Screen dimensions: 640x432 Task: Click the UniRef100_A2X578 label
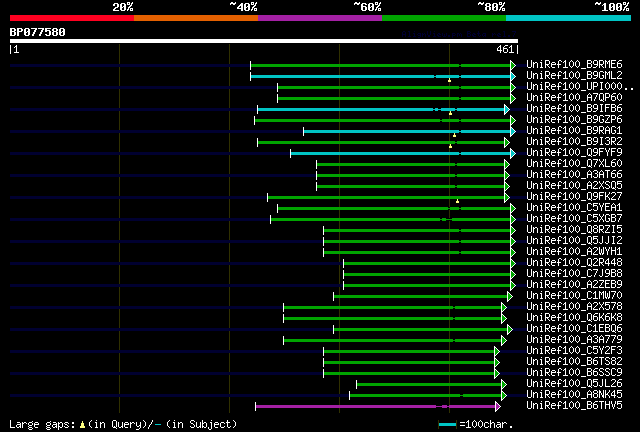[x=574, y=307]
